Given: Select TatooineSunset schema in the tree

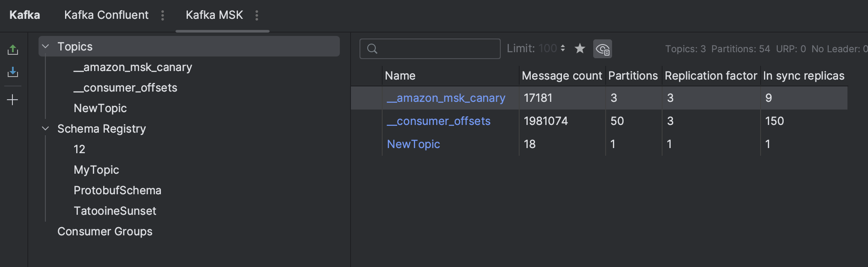Looking at the screenshot, I should pyautogui.click(x=115, y=211).
